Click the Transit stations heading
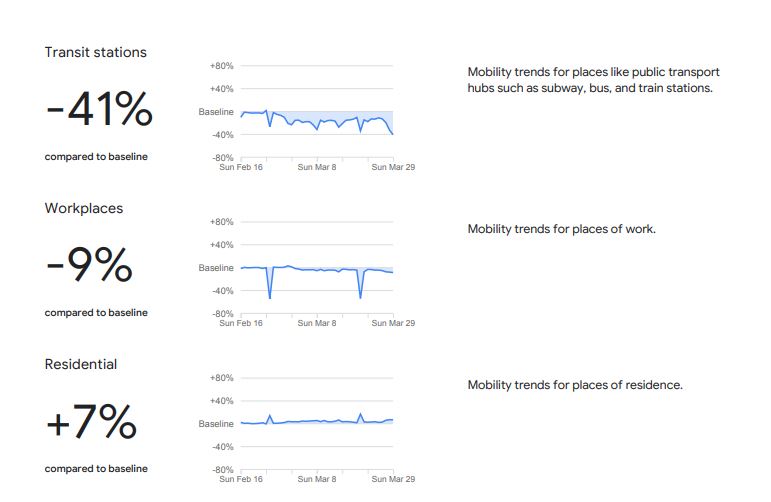Screen dimensions: 771x502 coord(95,52)
